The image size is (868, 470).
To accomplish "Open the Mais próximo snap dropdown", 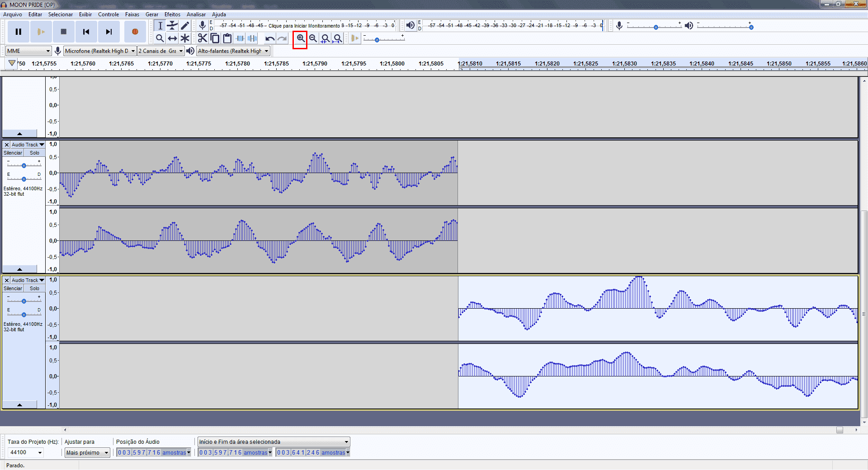I will tap(87, 452).
